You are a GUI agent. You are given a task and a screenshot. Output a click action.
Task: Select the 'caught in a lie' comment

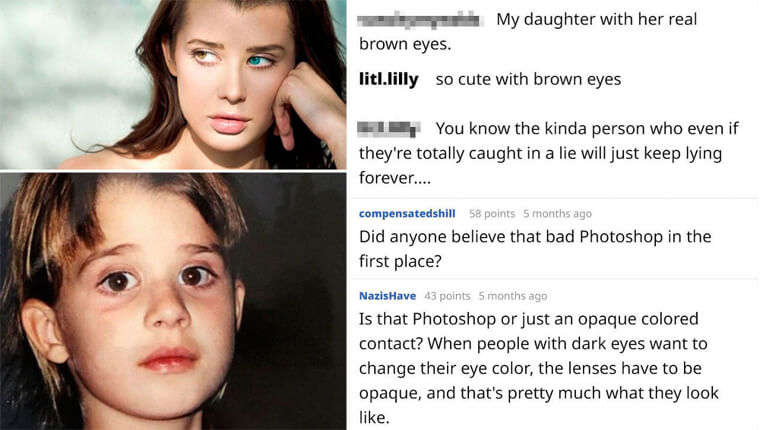pyautogui.click(x=548, y=153)
